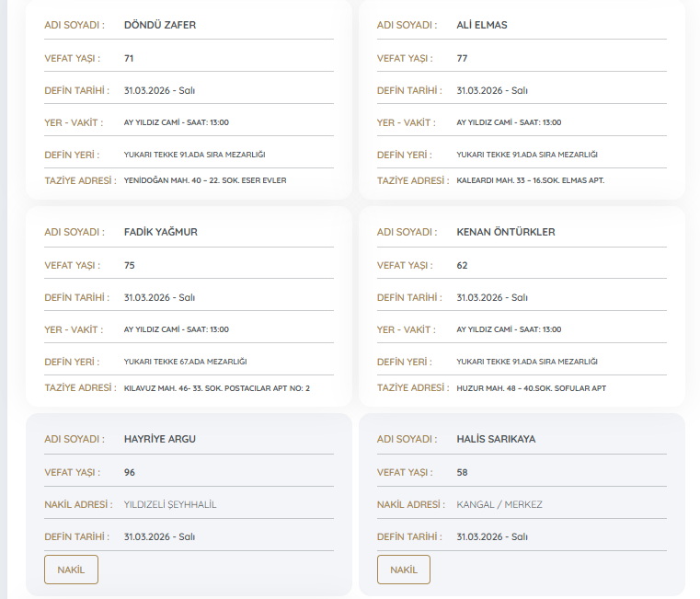Select the Yenidoğan Mah. condolence address

204,180
